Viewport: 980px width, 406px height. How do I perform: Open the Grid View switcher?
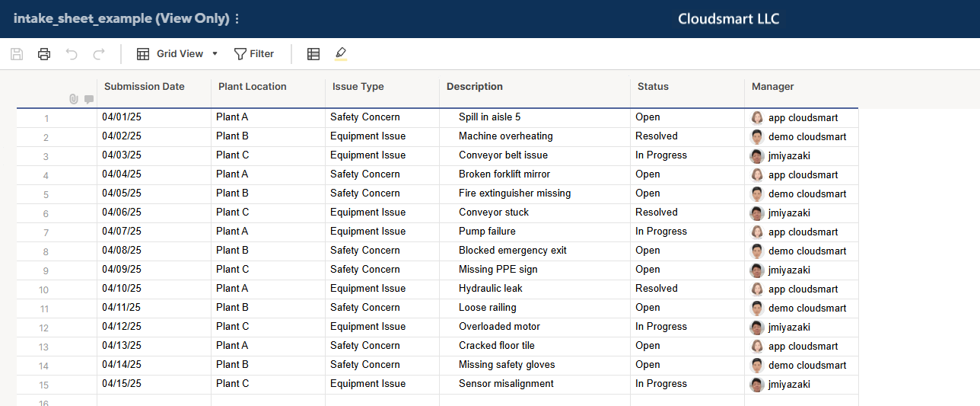pyautogui.click(x=177, y=54)
